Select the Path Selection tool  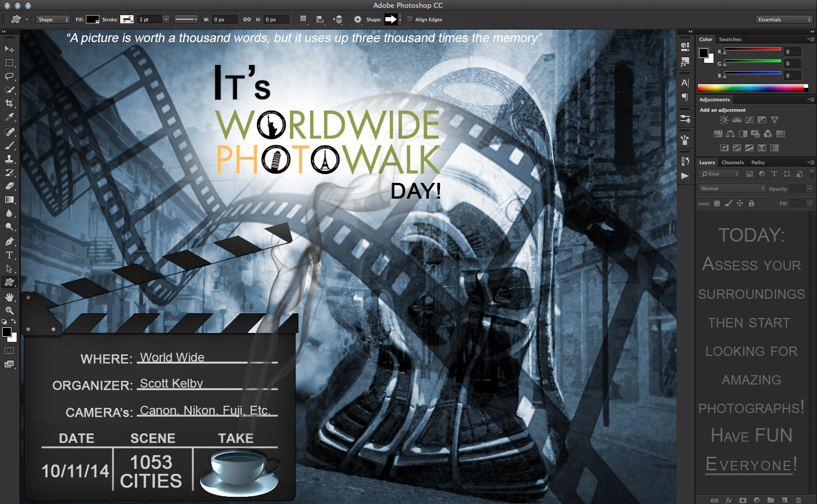[9, 269]
